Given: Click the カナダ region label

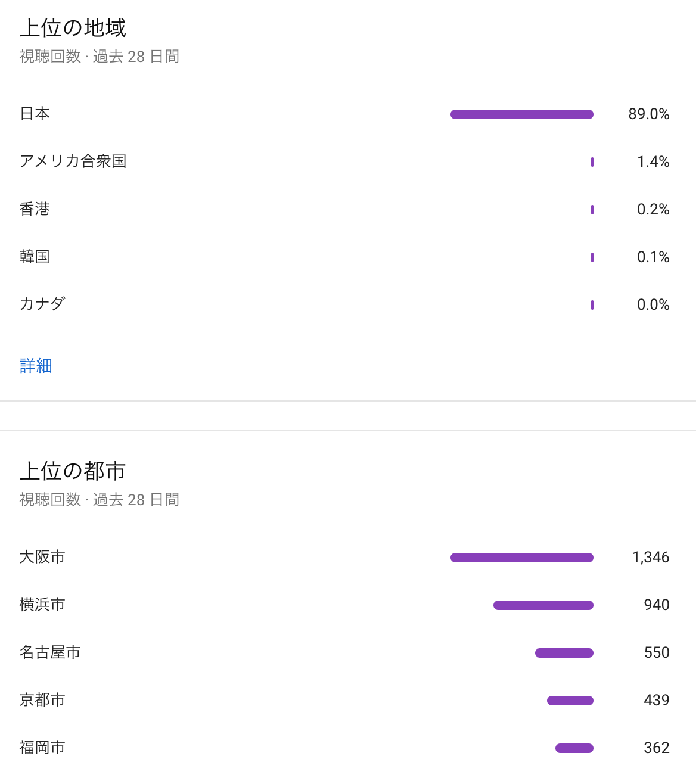Looking at the screenshot, I should [x=42, y=304].
